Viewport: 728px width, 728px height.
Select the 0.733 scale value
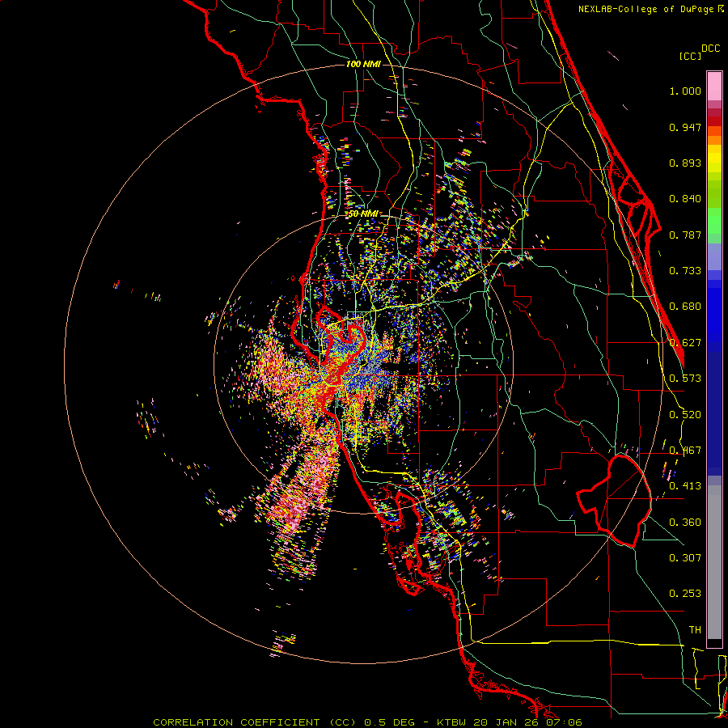[685, 271]
